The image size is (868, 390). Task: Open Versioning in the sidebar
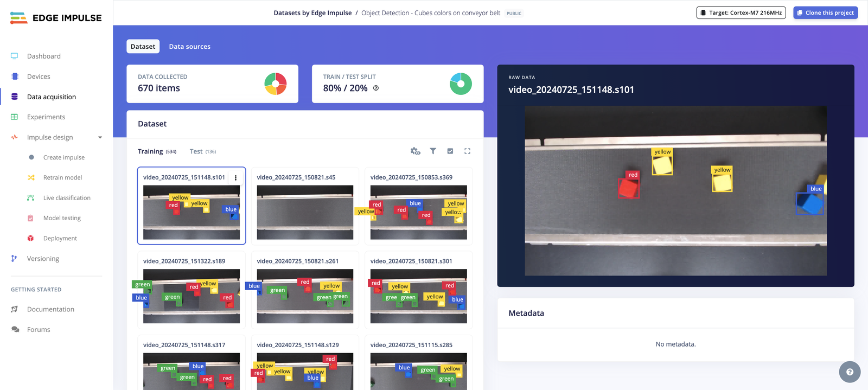[43, 259]
